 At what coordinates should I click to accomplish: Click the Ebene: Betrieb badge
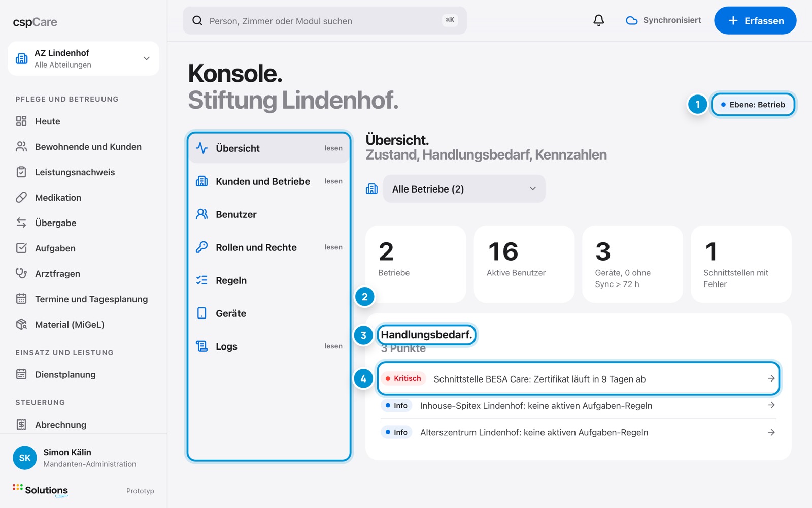pyautogui.click(x=753, y=105)
